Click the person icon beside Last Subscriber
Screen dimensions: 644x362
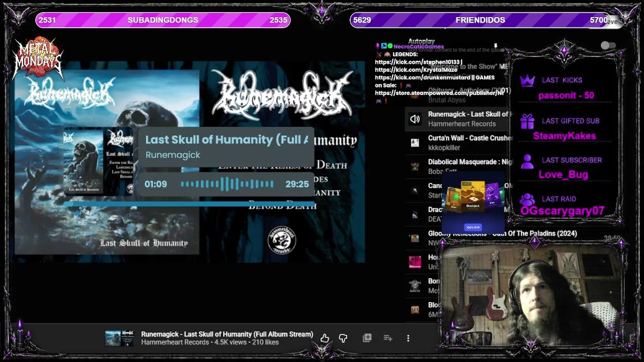click(527, 161)
